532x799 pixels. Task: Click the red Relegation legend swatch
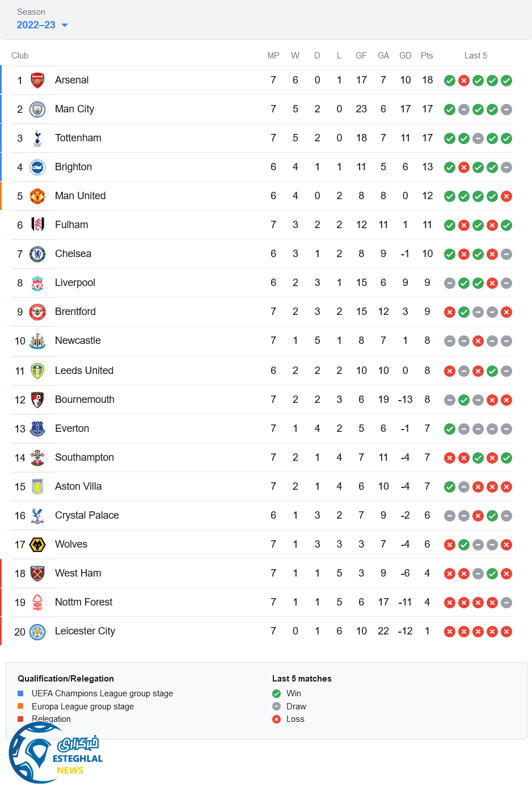click(20, 719)
